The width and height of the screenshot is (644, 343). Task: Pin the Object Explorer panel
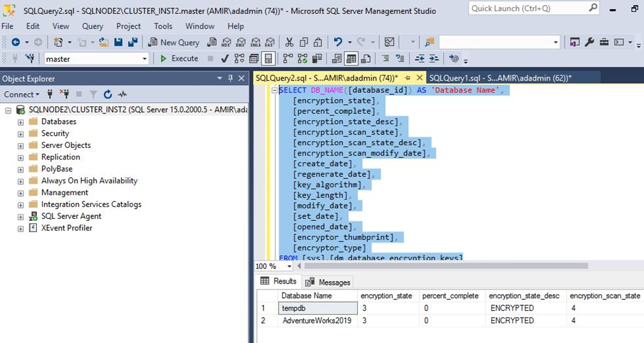(231, 78)
